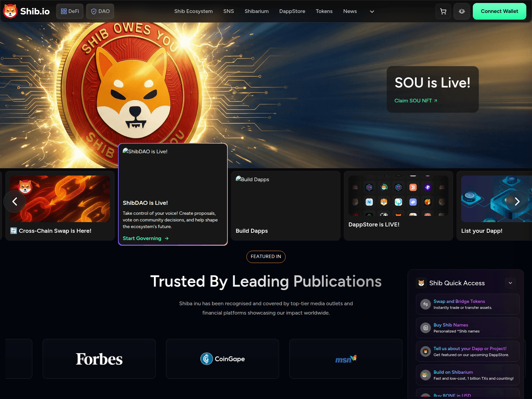The width and height of the screenshot is (532, 399).
Task: Go to previous carousel slide arrow
Action: pos(15,201)
